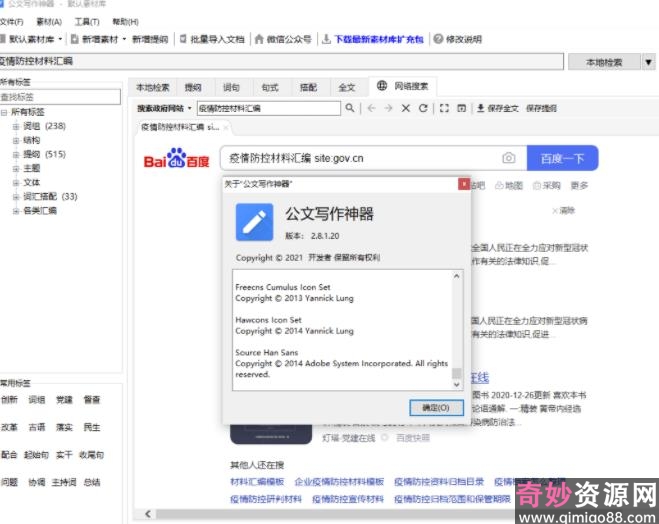Go back using the left arrow icon

[x=372, y=108]
